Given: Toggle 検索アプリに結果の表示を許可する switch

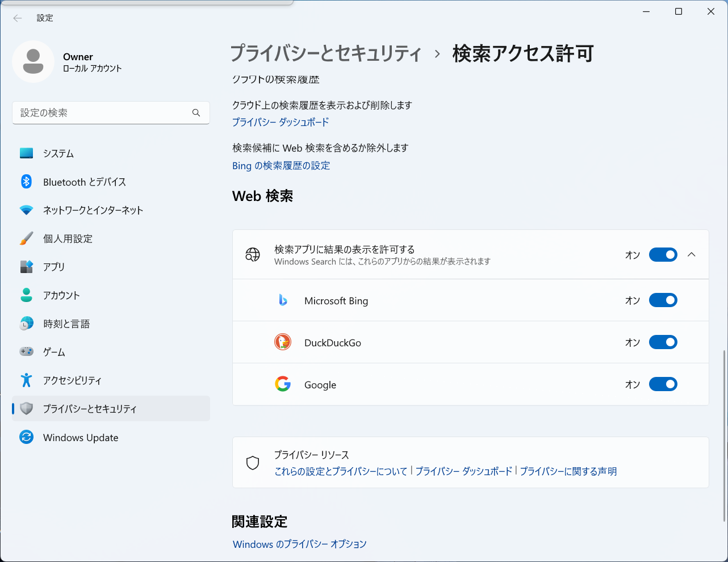Looking at the screenshot, I should click(x=663, y=255).
